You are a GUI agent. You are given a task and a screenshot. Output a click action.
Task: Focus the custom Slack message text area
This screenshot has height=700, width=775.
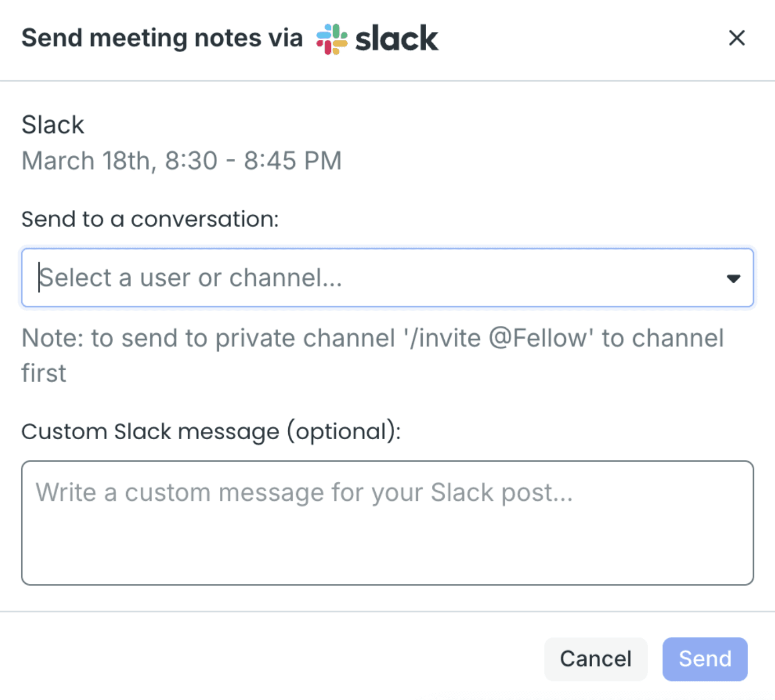387,523
